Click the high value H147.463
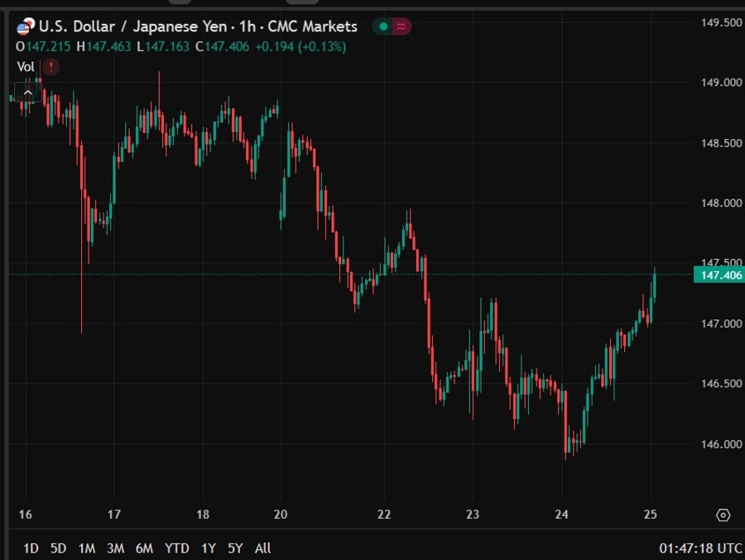745x560 pixels. pyautogui.click(x=103, y=47)
